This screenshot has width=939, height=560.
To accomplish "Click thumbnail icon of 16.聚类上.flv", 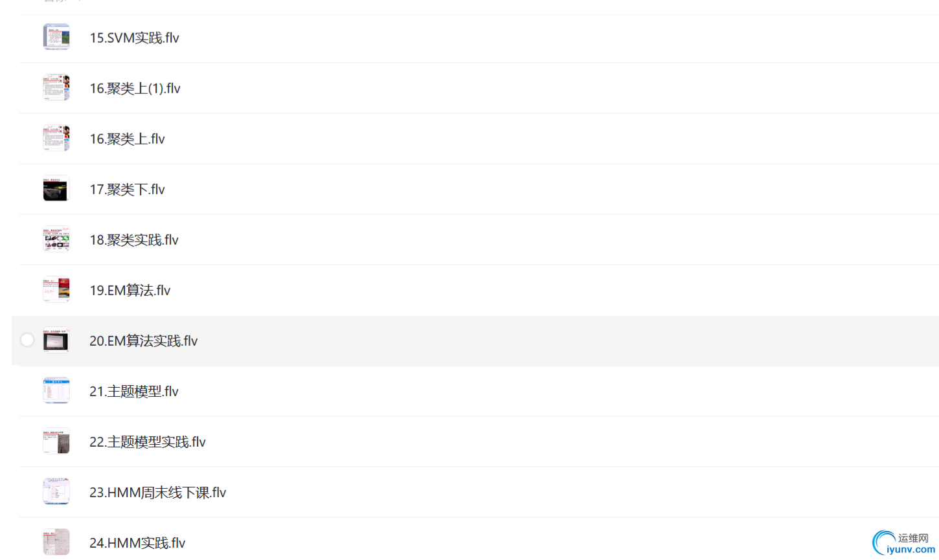I will coord(56,138).
